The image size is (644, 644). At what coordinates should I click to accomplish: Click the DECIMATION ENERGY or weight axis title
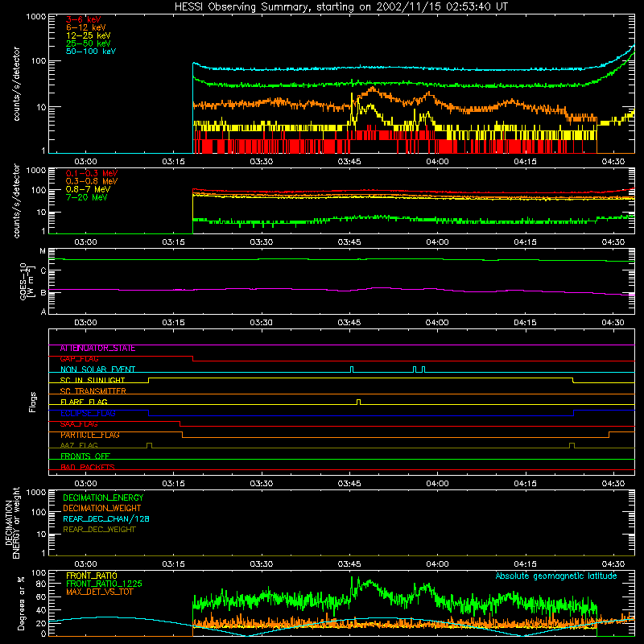pos(12,522)
